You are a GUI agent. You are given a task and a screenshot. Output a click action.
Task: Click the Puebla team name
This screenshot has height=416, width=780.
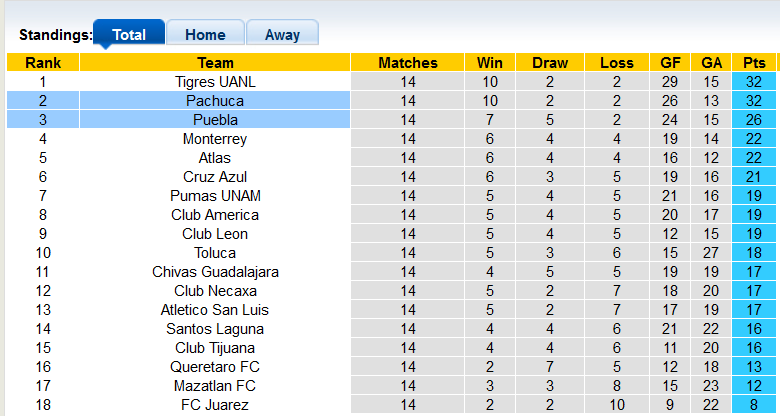pyautogui.click(x=215, y=120)
